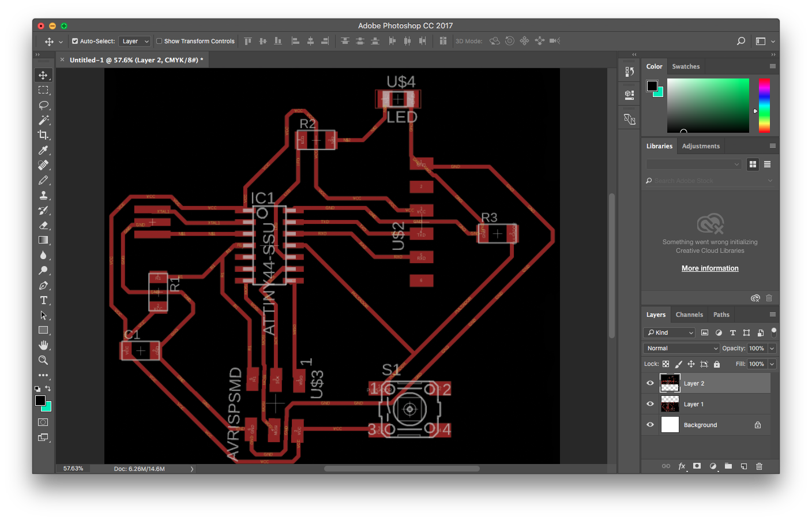The width and height of the screenshot is (812, 520).
Task: Open the Normal blend mode dropdown
Action: 681,348
